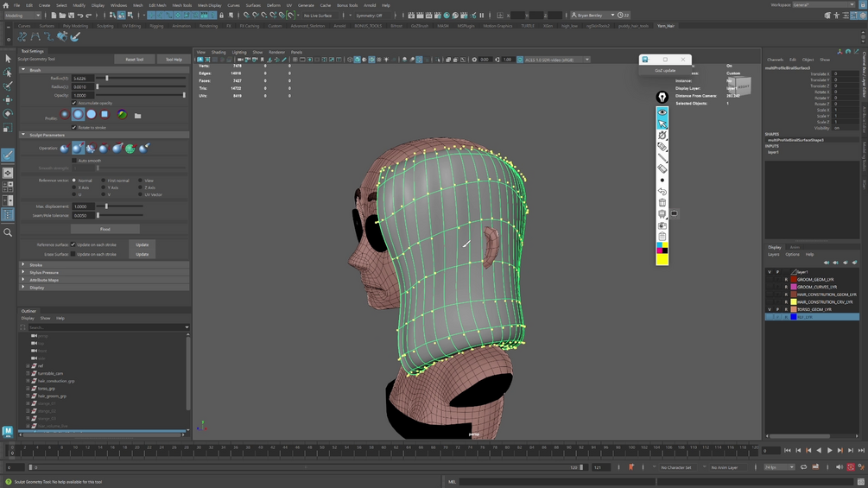This screenshot has width=868, height=488.
Task: Switch to the Sculpting shelf tab
Action: [105, 26]
